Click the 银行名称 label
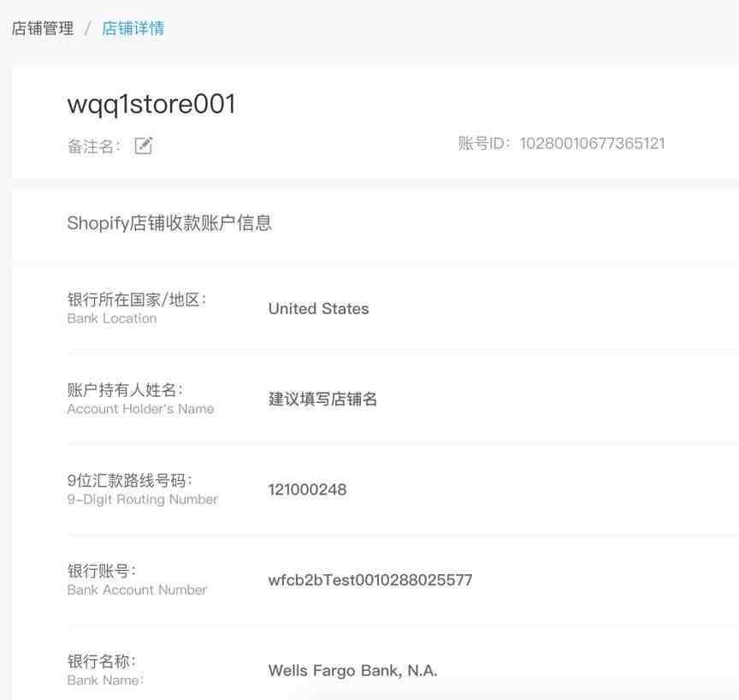 click(x=101, y=661)
